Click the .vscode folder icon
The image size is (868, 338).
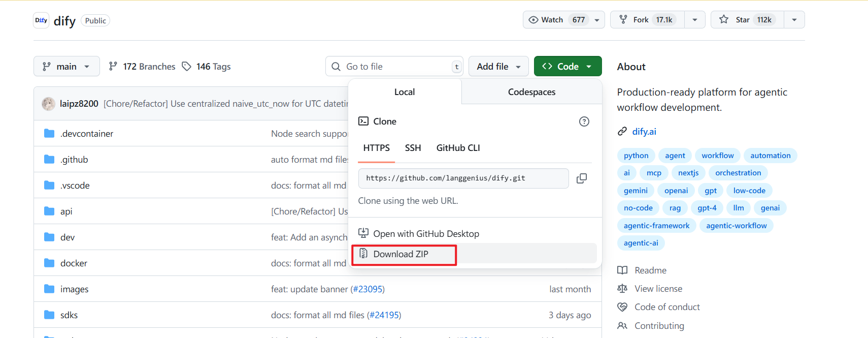pyautogui.click(x=49, y=185)
